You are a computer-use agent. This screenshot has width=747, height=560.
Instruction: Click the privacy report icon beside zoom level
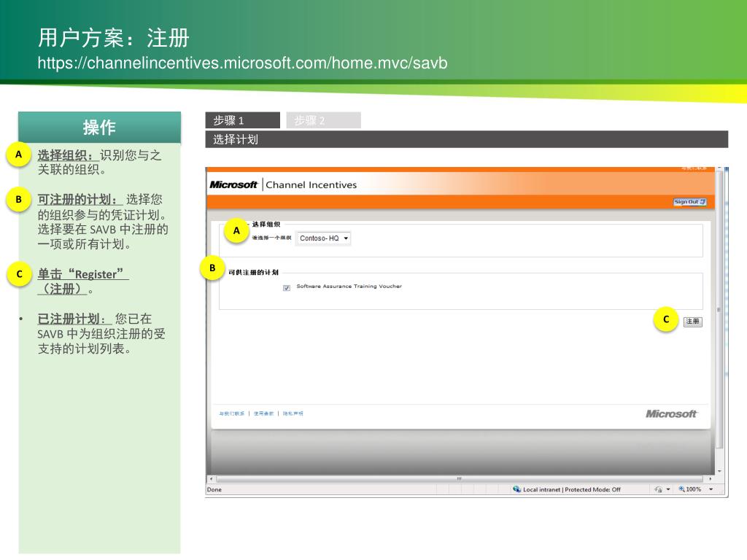tap(658, 489)
